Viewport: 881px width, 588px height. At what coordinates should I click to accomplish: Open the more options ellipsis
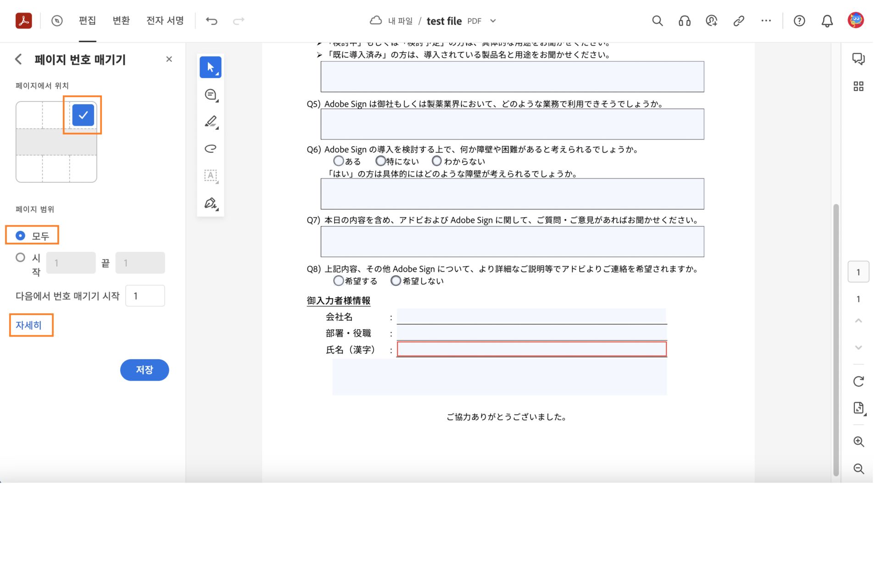click(766, 21)
